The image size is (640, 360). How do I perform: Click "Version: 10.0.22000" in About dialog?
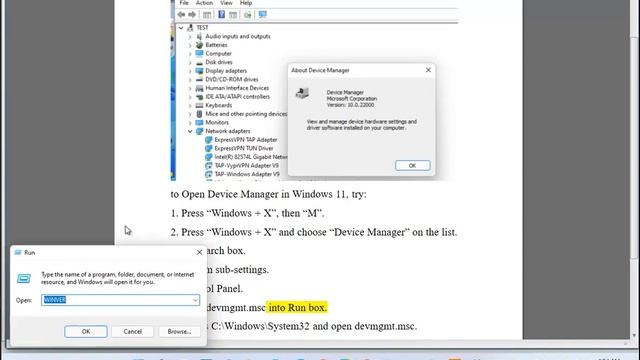tap(350, 105)
